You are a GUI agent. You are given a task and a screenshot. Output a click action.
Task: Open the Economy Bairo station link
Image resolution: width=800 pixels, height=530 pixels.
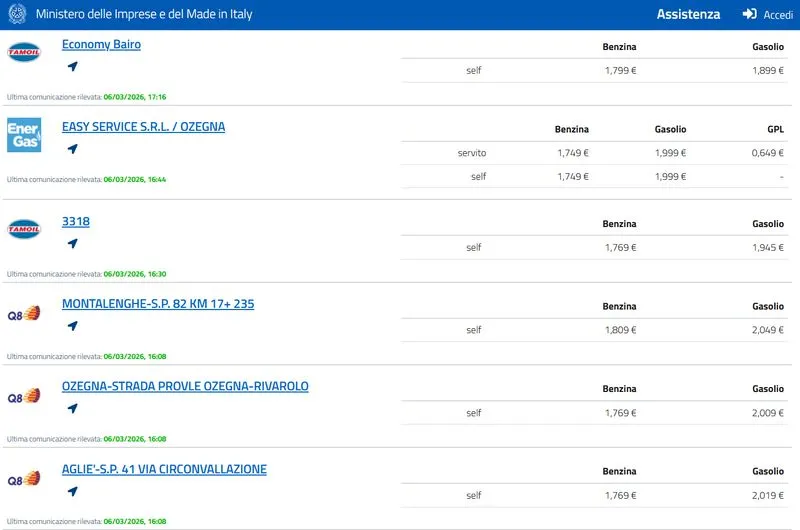click(x=101, y=45)
